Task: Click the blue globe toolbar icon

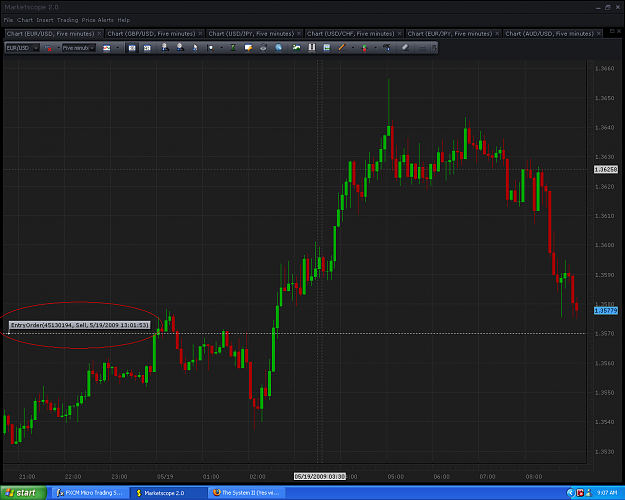Action: (279, 48)
